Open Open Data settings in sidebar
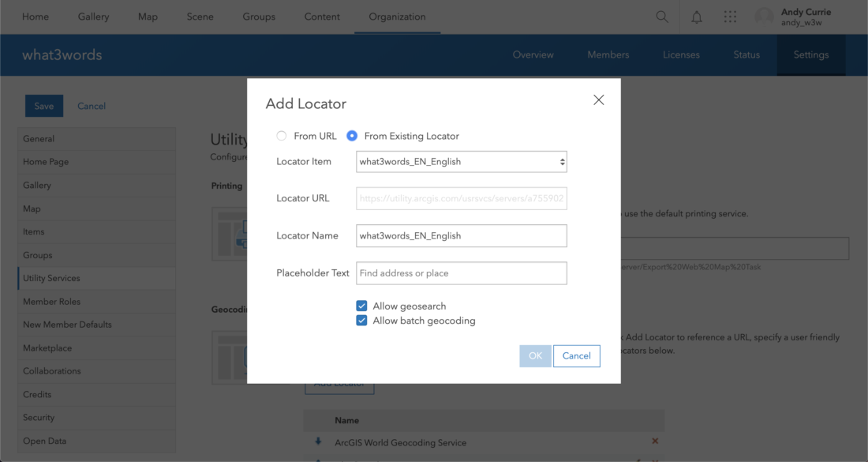 97,441
